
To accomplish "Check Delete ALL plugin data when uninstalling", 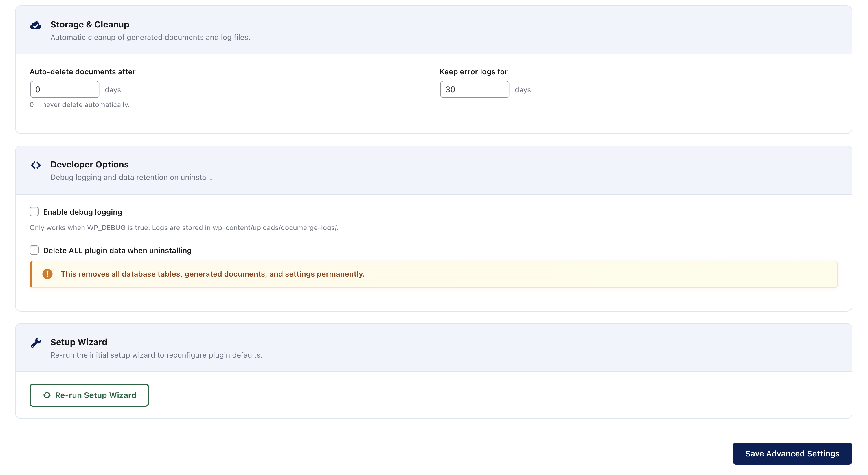I will [34, 250].
